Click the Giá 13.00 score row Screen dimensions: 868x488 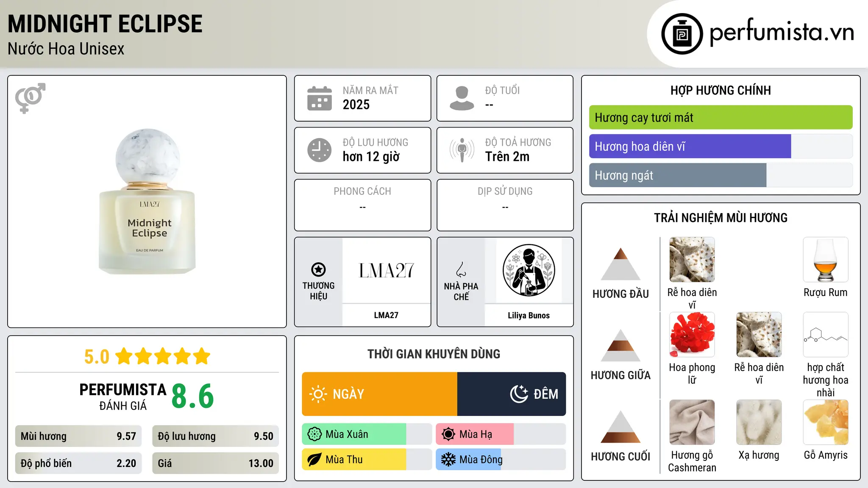pyautogui.click(x=215, y=463)
